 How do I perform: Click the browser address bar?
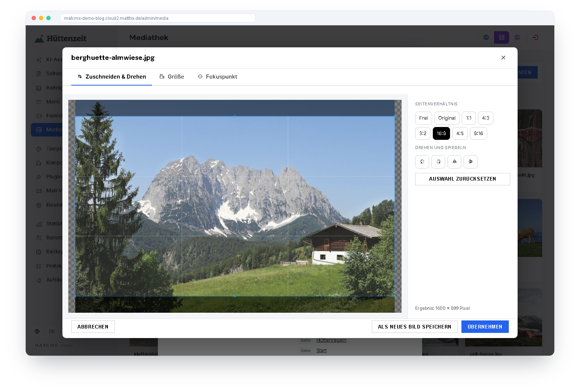pos(158,18)
